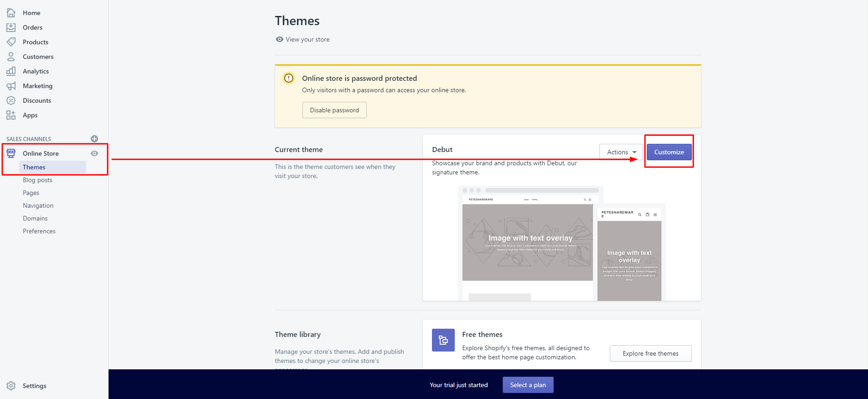Click Disable password button

334,110
